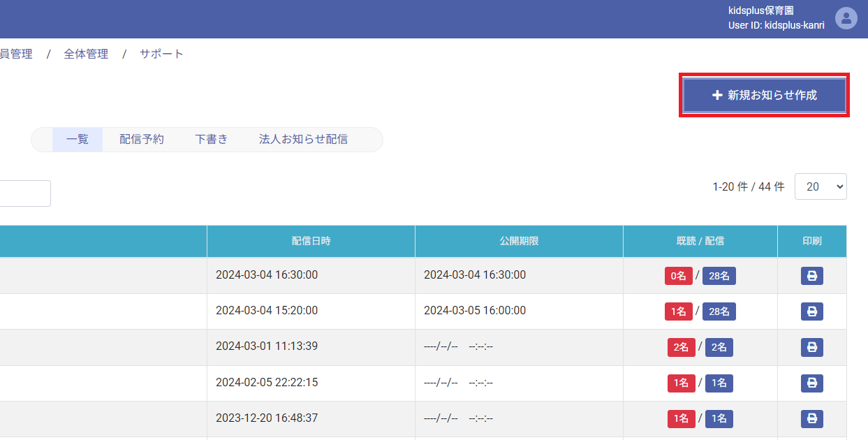Click the kidsplus保育園 name in header
The width and height of the screenshot is (868, 440).
tap(761, 10)
